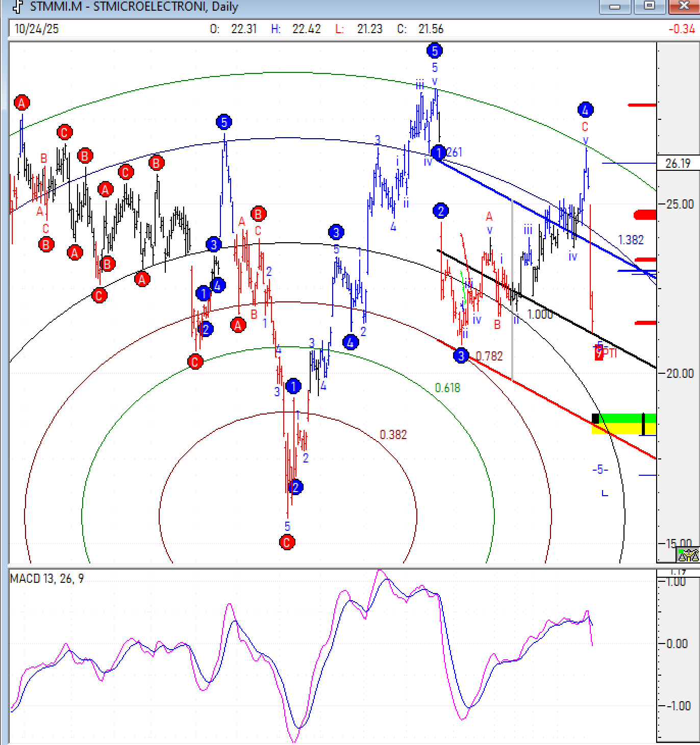Select the 0.382 Fibonacci arc label
This screenshot has width=700, height=745.
tap(393, 435)
